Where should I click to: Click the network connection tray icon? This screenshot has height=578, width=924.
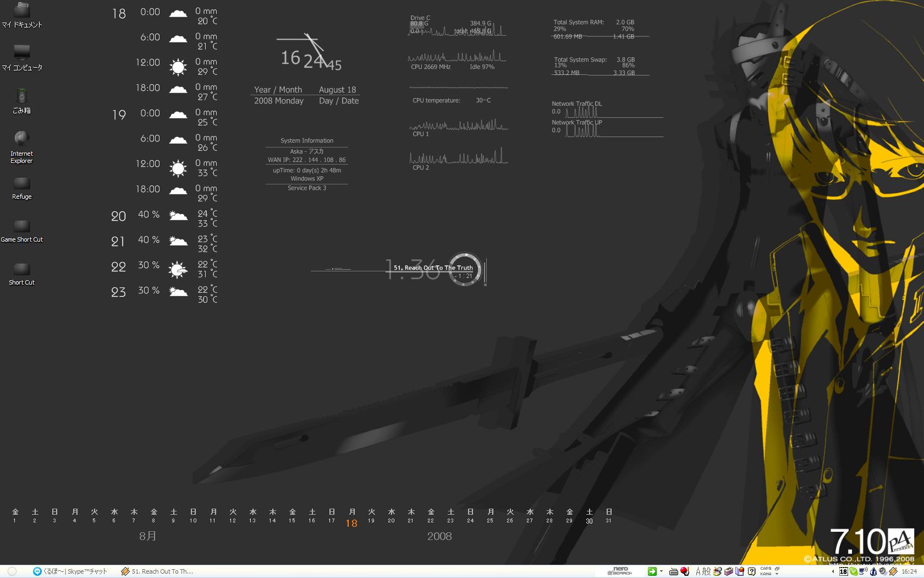[x=863, y=571]
